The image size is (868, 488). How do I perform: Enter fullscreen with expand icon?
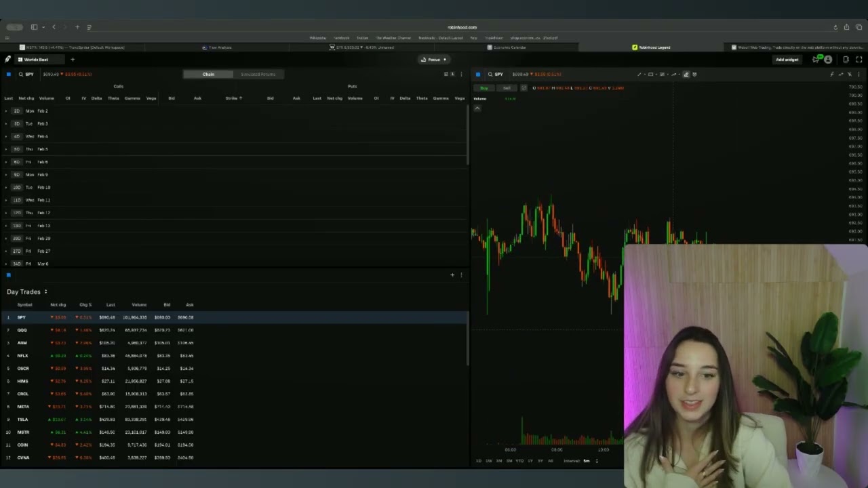click(x=859, y=60)
